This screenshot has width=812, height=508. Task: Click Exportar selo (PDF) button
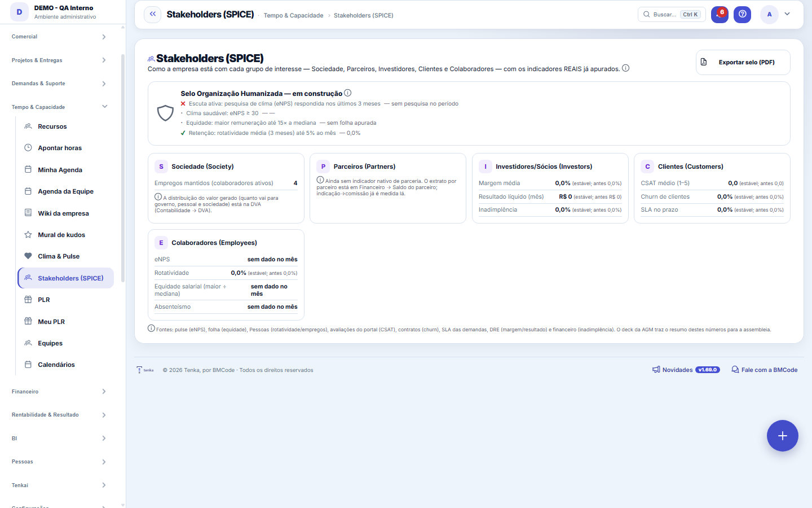point(743,62)
